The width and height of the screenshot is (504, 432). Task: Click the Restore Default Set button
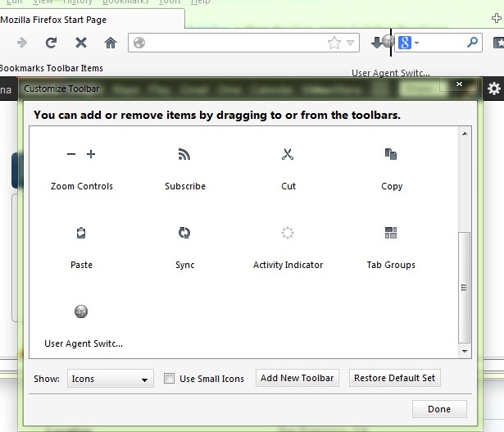pyautogui.click(x=395, y=378)
